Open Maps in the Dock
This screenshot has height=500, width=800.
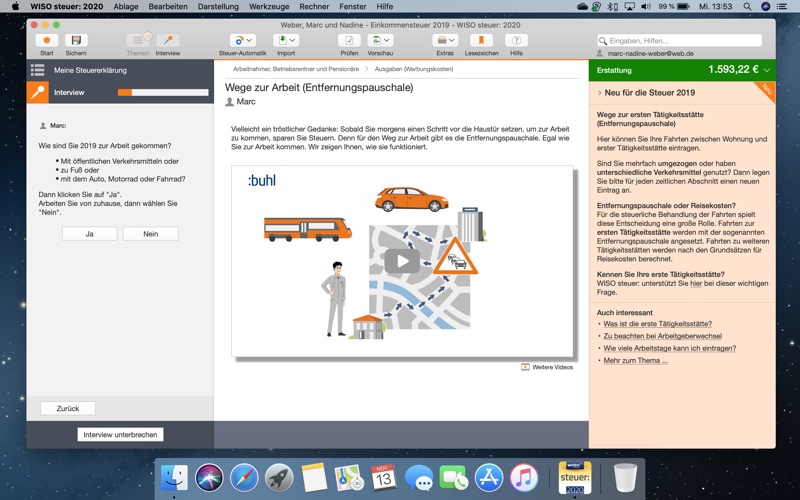[349, 478]
